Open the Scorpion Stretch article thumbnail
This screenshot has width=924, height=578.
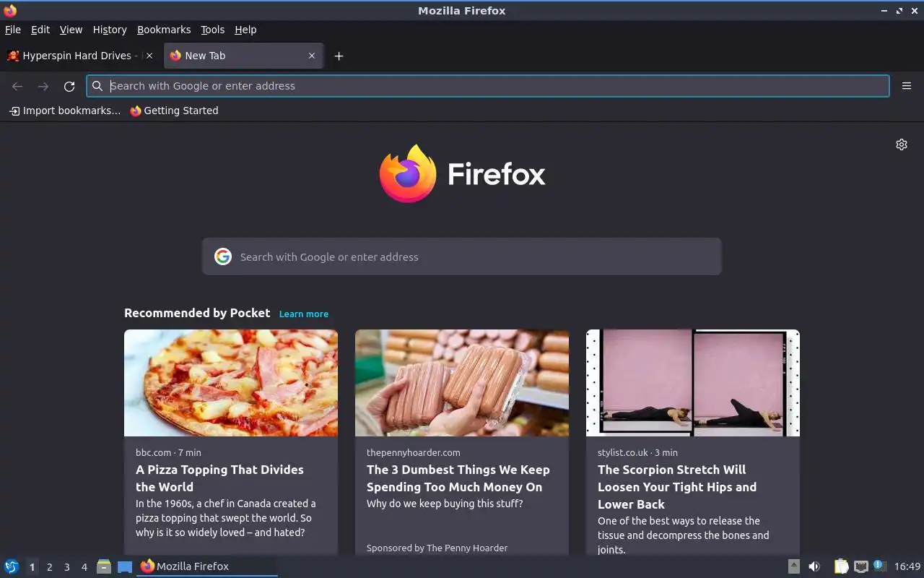tap(693, 383)
